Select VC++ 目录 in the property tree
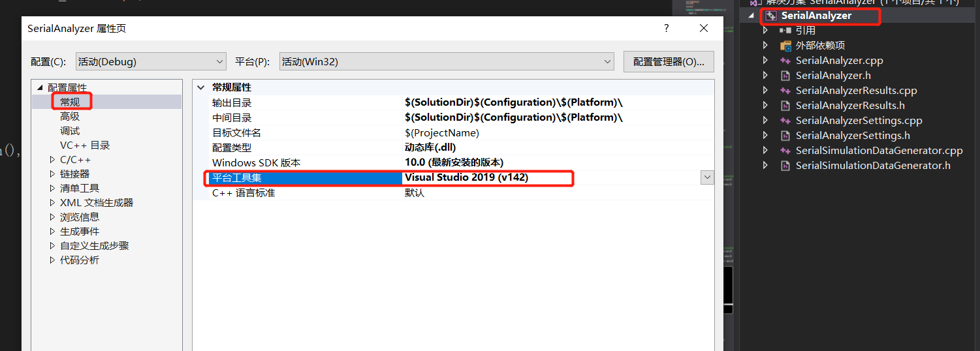Viewport: 980px width, 351px height. (x=85, y=145)
